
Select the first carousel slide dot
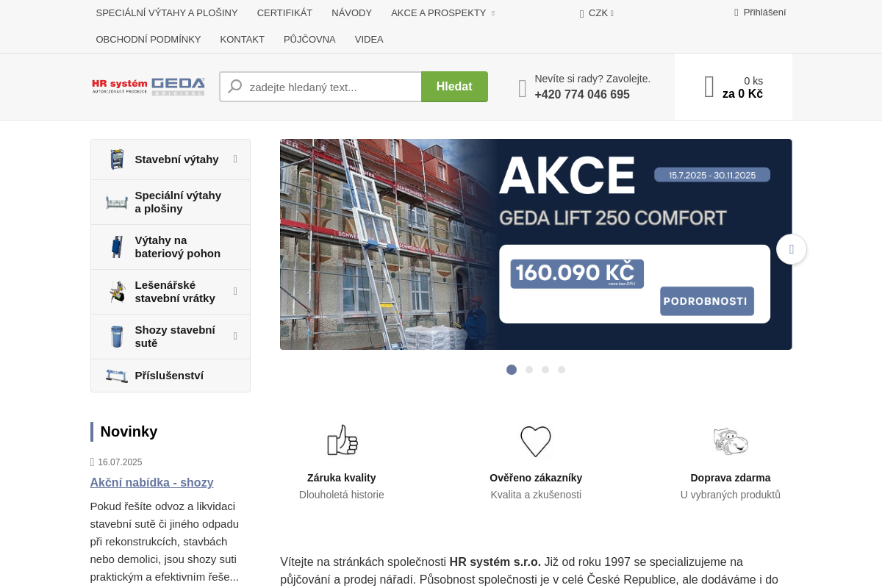pos(512,370)
